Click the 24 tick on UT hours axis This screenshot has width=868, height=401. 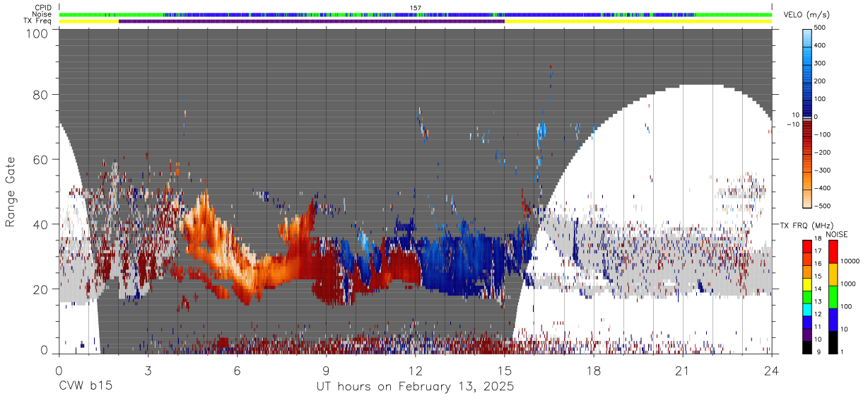point(772,371)
